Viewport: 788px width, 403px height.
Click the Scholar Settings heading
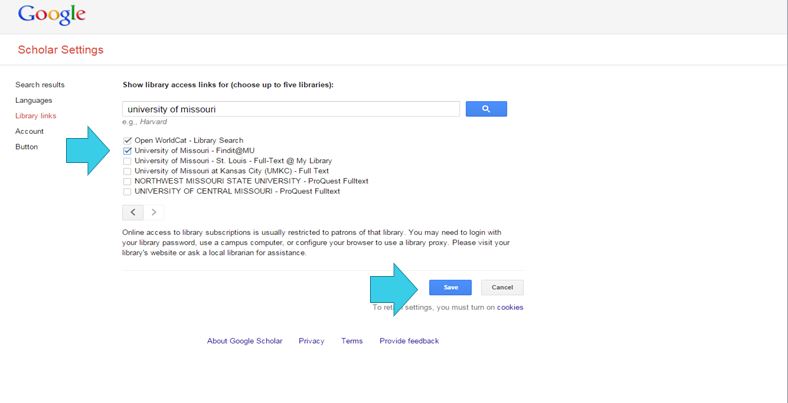[60, 50]
